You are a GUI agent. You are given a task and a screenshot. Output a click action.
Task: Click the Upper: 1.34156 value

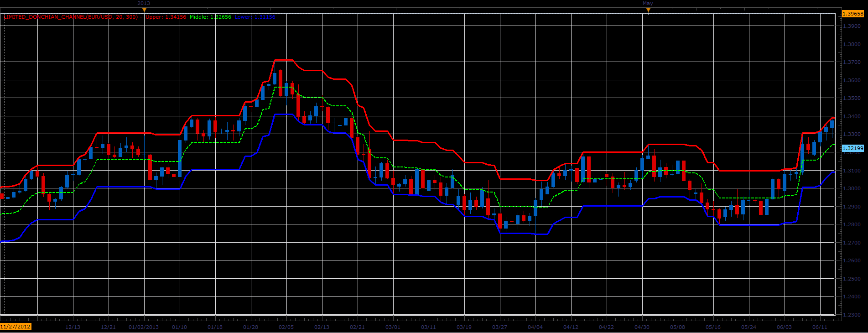pyautogui.click(x=166, y=17)
